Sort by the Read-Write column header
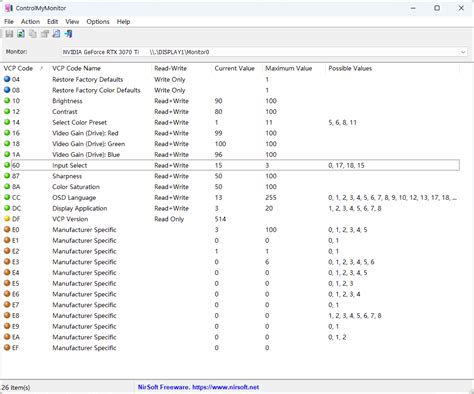This screenshot has width=474, height=394. click(181, 68)
